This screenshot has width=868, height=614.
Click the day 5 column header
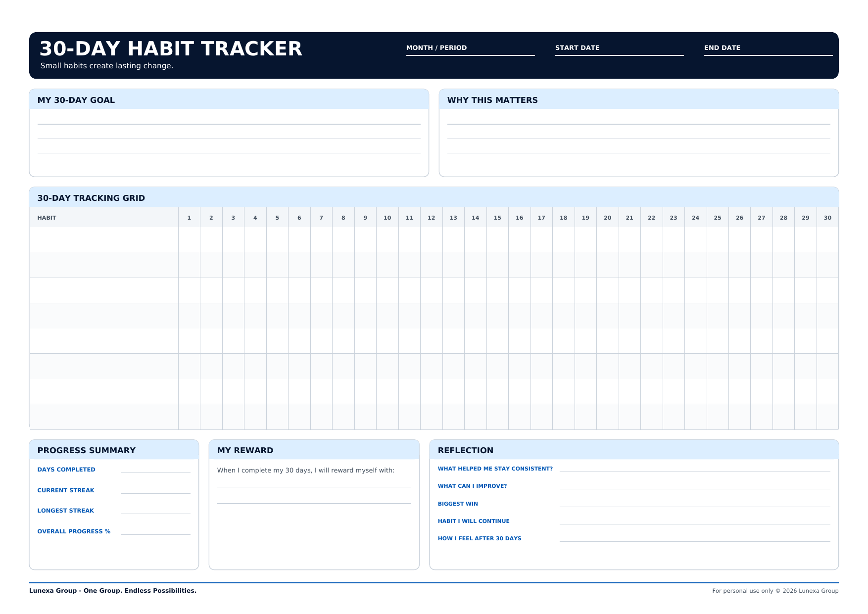click(x=277, y=218)
